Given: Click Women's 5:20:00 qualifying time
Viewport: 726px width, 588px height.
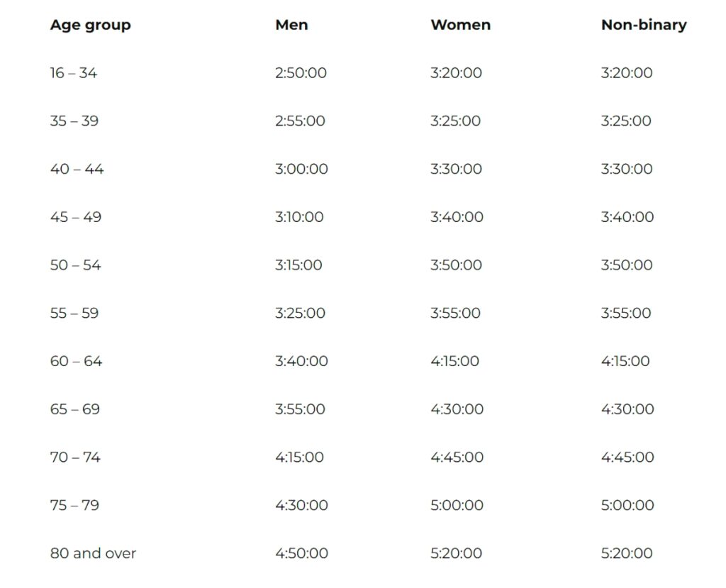Looking at the screenshot, I should pos(456,554).
